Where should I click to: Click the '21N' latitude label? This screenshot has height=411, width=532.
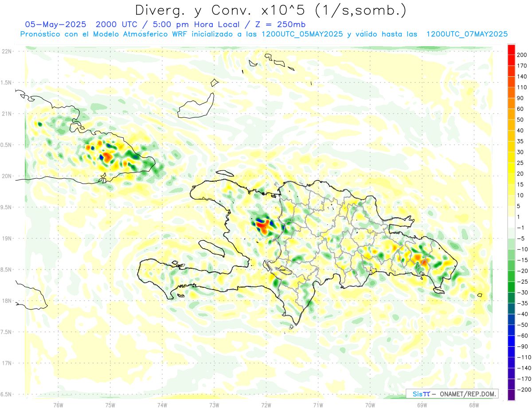coord(6,114)
